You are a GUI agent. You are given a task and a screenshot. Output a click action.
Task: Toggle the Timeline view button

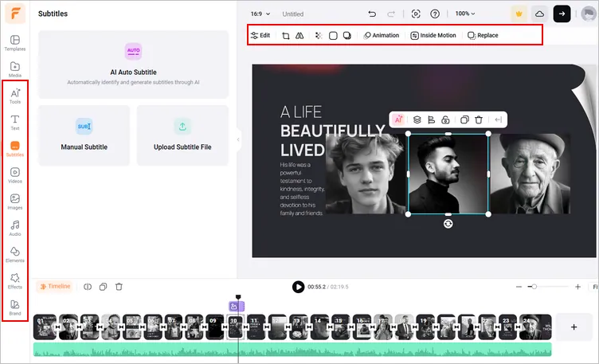point(56,287)
